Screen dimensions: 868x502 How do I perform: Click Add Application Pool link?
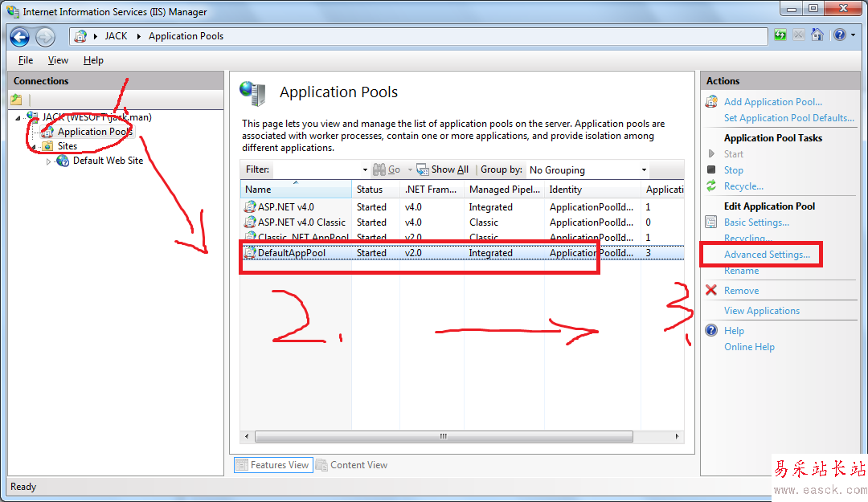773,102
